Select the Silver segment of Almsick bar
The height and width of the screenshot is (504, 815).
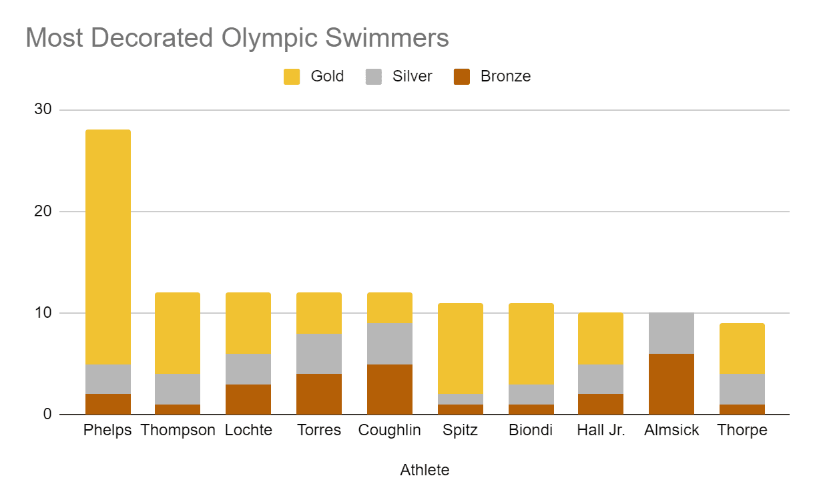[x=671, y=333]
